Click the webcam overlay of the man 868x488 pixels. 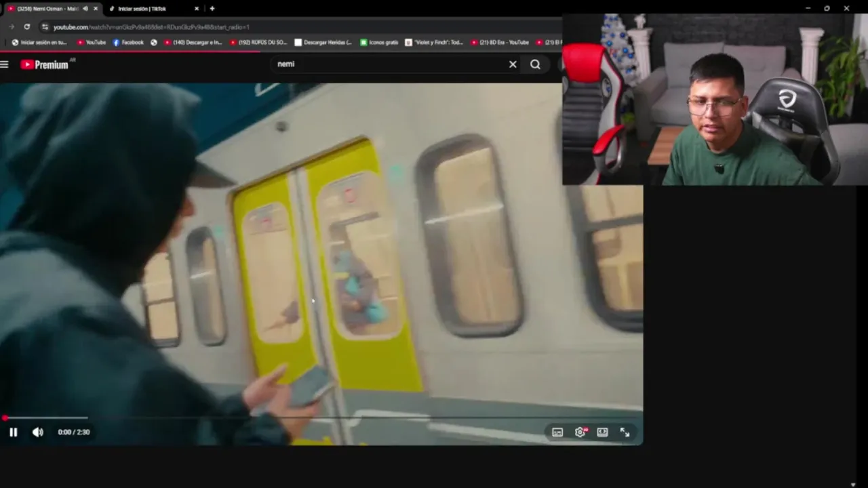(715, 99)
